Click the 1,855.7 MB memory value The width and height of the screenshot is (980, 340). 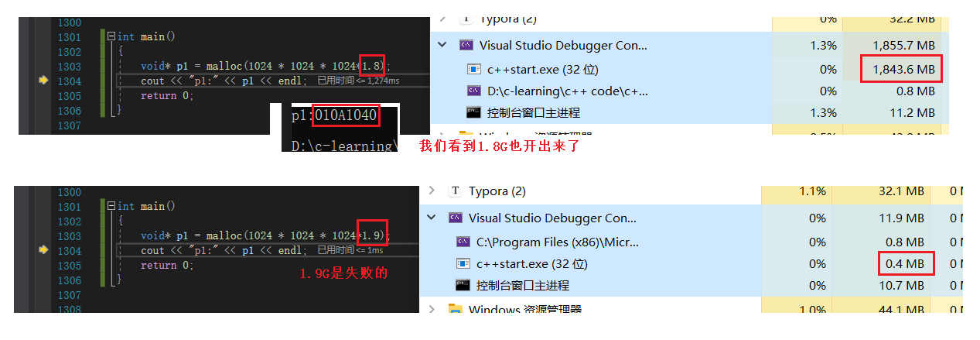coord(903,46)
